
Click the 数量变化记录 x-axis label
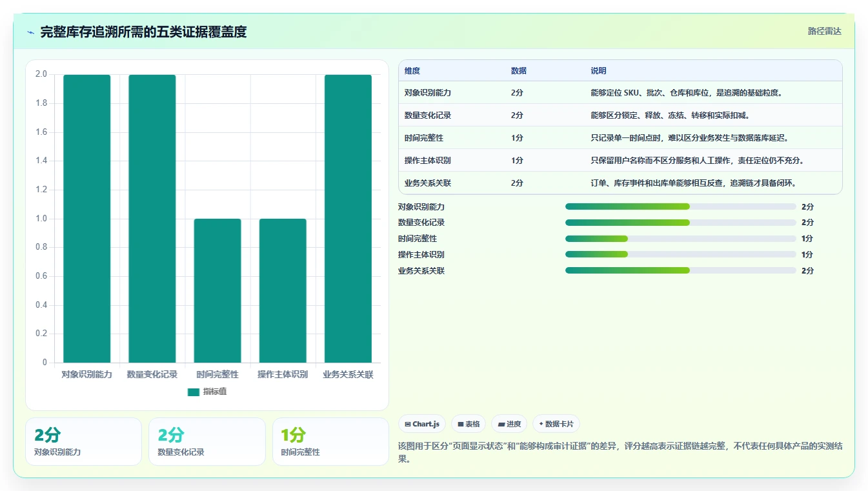152,374
